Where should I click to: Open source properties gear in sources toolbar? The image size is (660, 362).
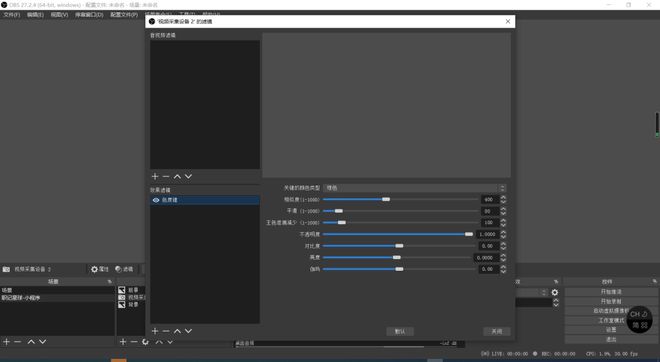pos(145,342)
